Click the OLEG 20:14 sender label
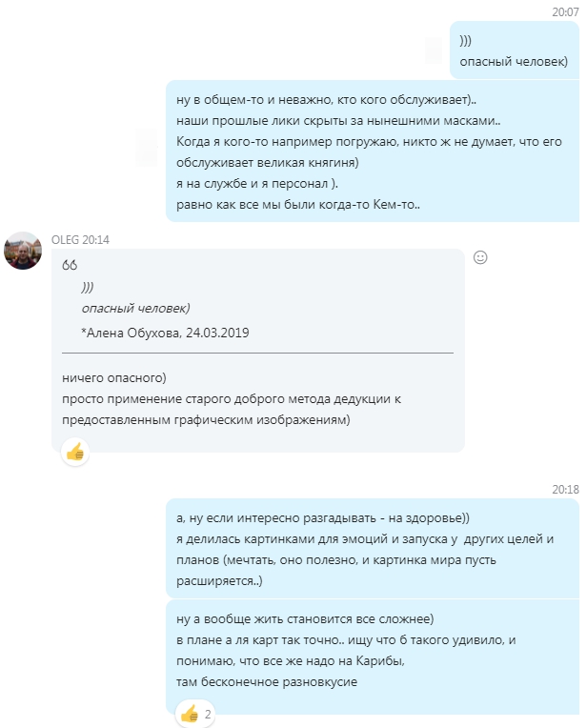Screen dimensions: 587x728 tap(80, 239)
